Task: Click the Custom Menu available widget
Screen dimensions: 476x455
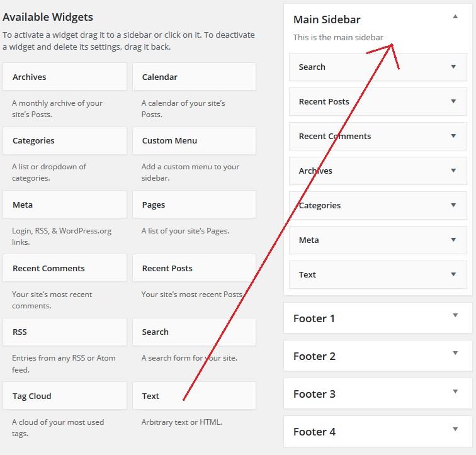Action: point(194,141)
